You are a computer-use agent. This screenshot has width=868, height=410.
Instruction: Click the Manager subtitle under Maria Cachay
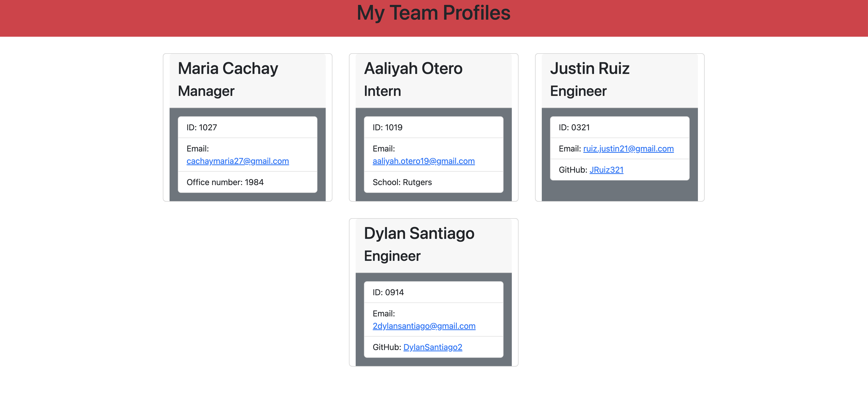click(206, 91)
